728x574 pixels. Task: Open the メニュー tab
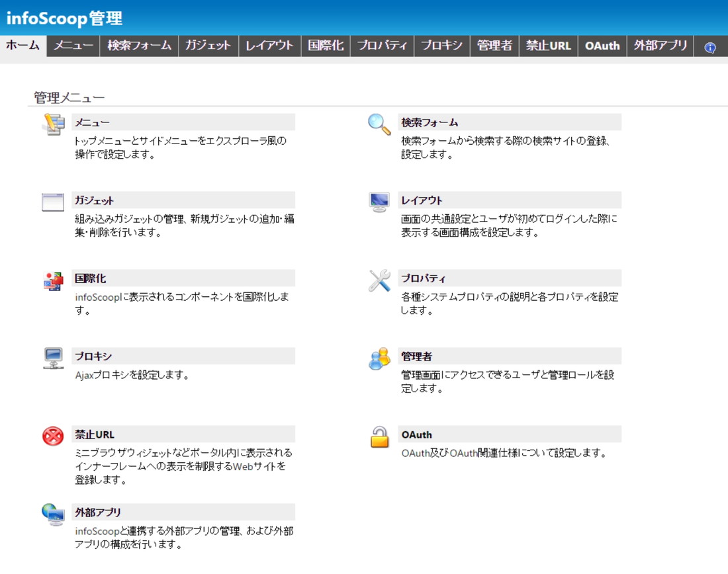73,46
